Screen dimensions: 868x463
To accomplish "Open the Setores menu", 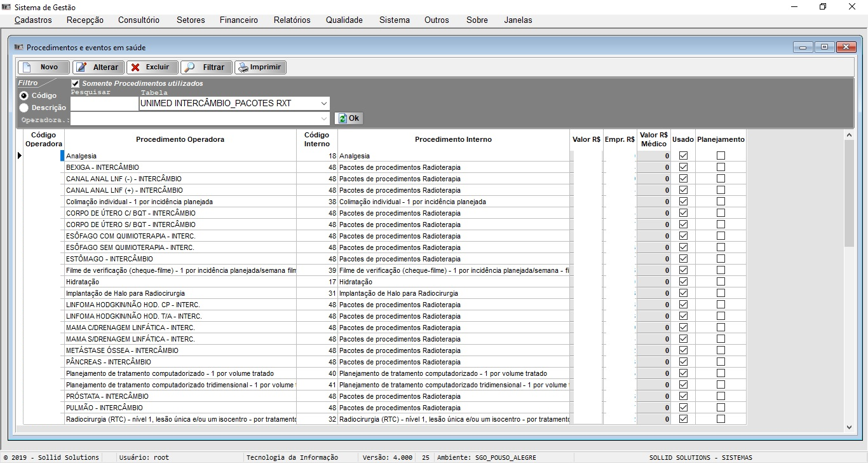I will coord(191,20).
